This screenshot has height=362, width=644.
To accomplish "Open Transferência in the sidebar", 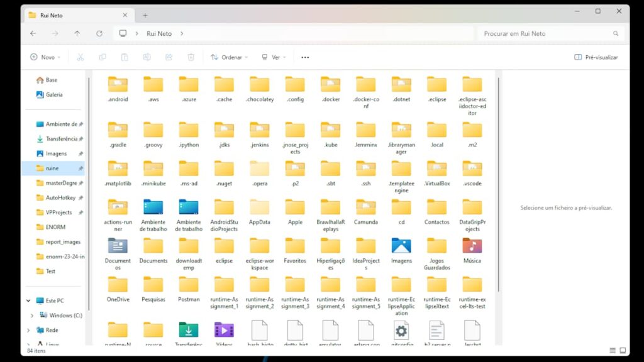I will pyautogui.click(x=57, y=139).
